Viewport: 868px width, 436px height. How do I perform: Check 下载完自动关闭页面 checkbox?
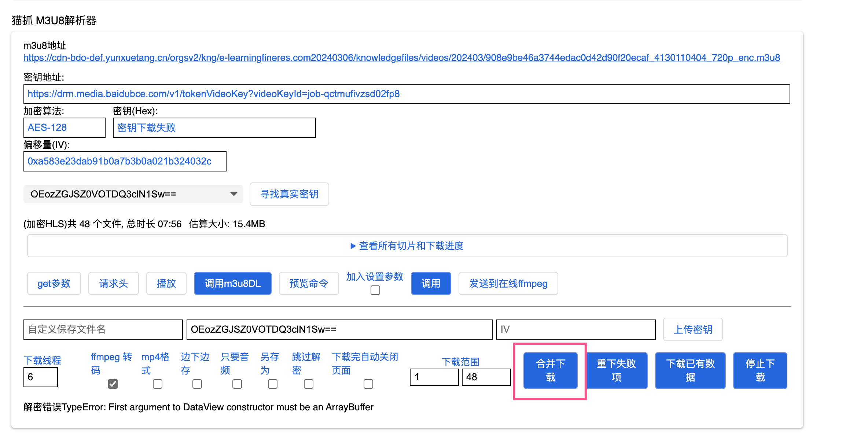pos(368,384)
